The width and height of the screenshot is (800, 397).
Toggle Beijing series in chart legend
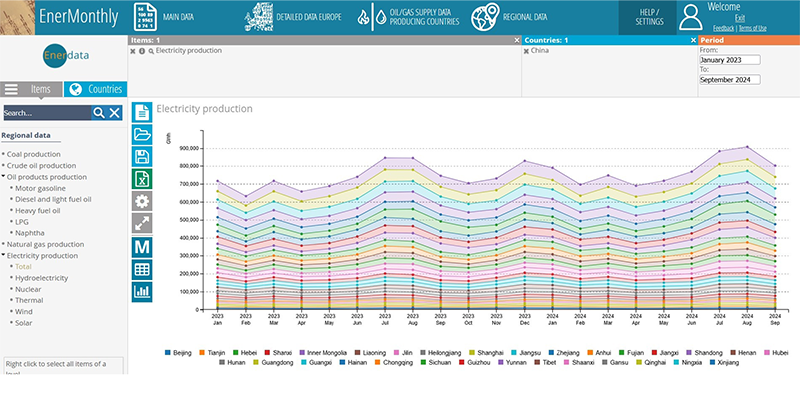pos(178,353)
